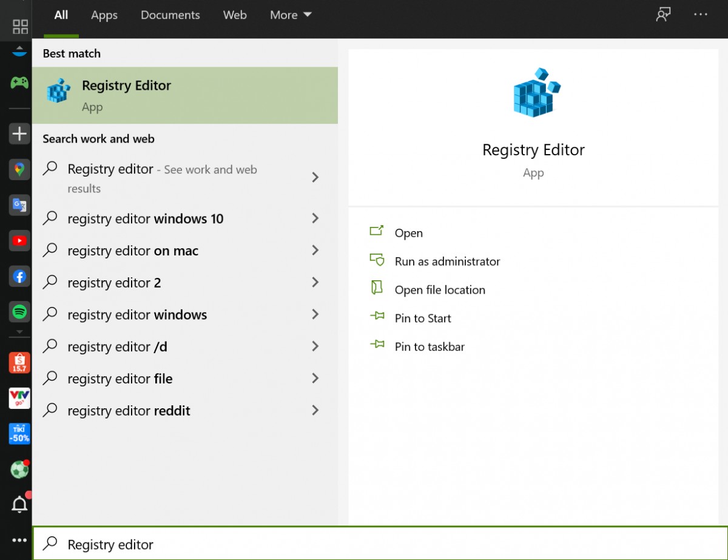Open the Shopee 15.7 sidebar shortcut
Screen dimensions: 728x560
(19, 363)
